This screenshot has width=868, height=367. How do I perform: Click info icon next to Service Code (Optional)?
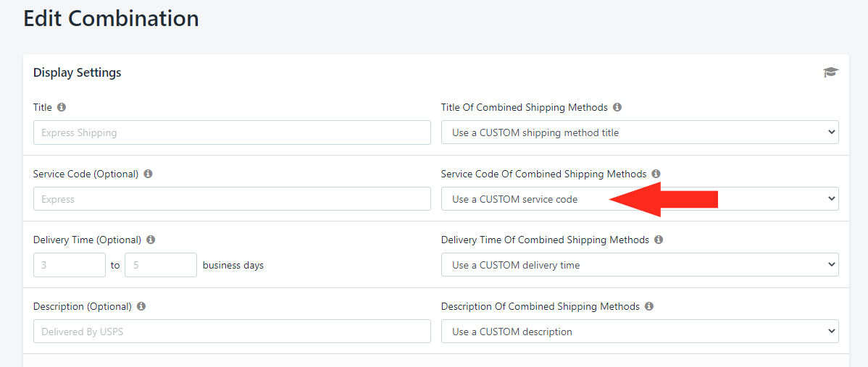148,174
